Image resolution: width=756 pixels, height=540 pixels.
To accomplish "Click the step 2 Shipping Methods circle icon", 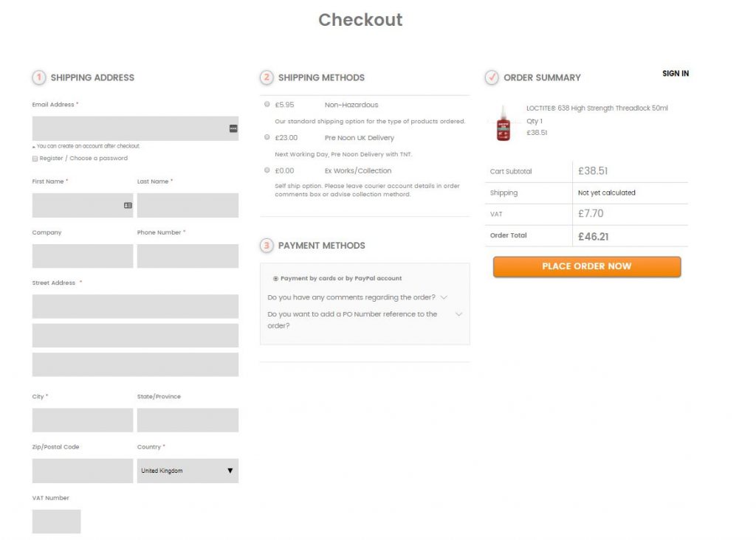I will [267, 77].
